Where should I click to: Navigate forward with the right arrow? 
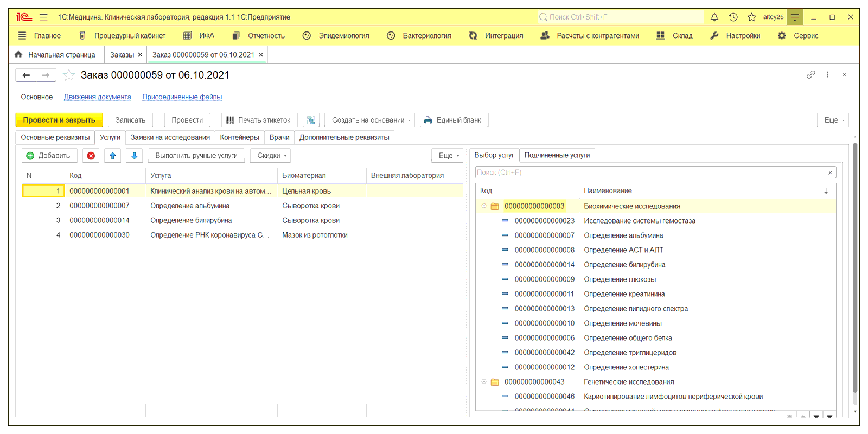[46, 75]
